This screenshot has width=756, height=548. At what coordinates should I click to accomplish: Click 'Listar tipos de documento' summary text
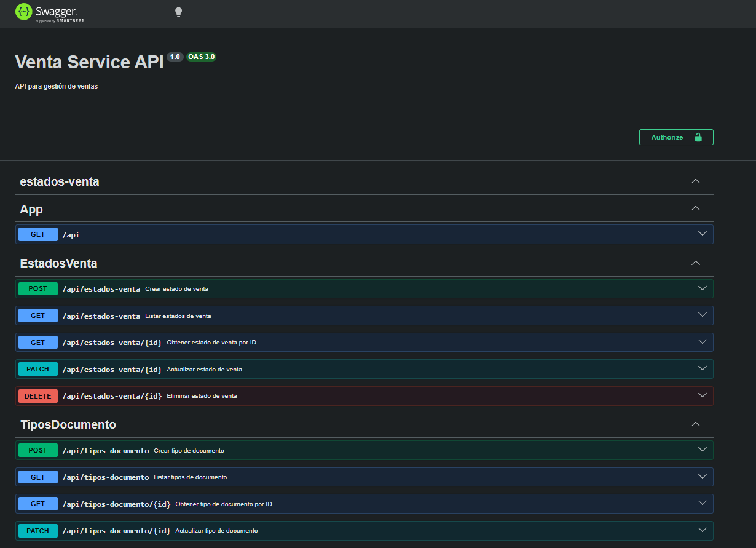coord(191,477)
